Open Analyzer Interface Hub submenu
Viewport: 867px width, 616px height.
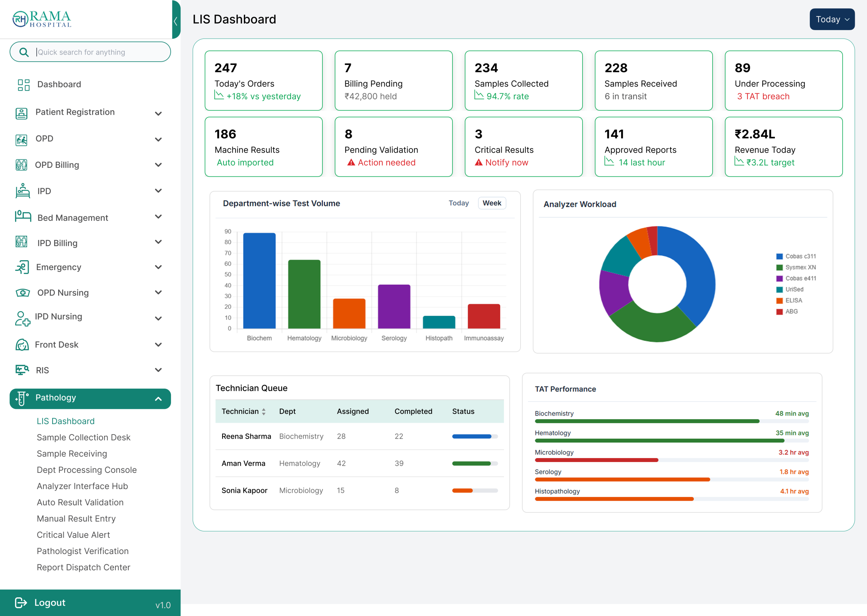click(82, 486)
